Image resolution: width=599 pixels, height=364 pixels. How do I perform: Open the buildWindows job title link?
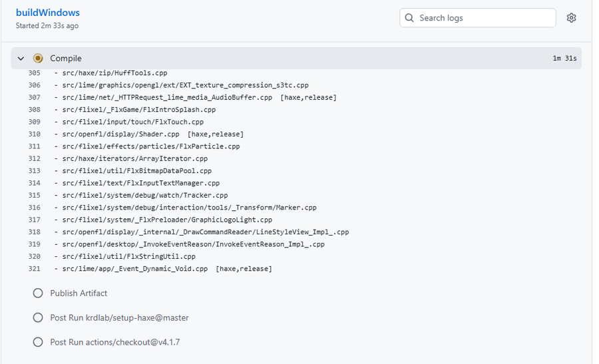(48, 13)
